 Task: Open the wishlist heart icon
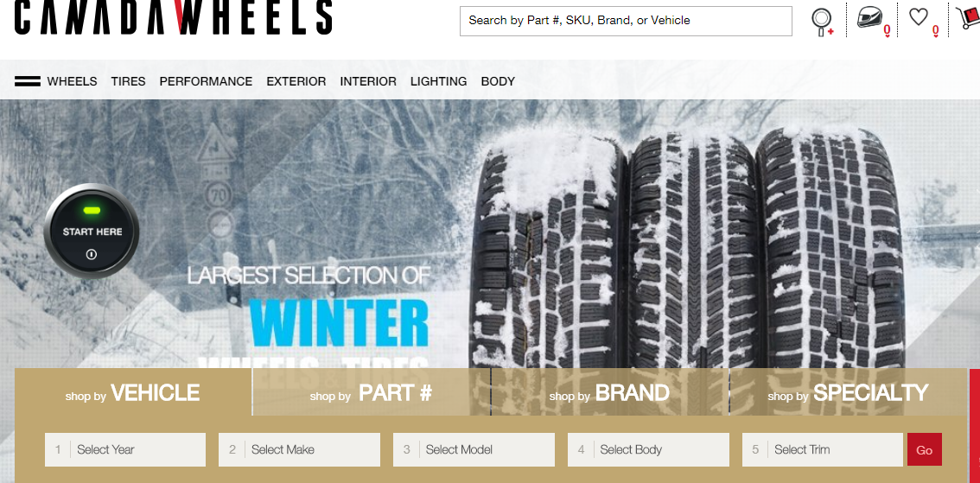(x=920, y=19)
